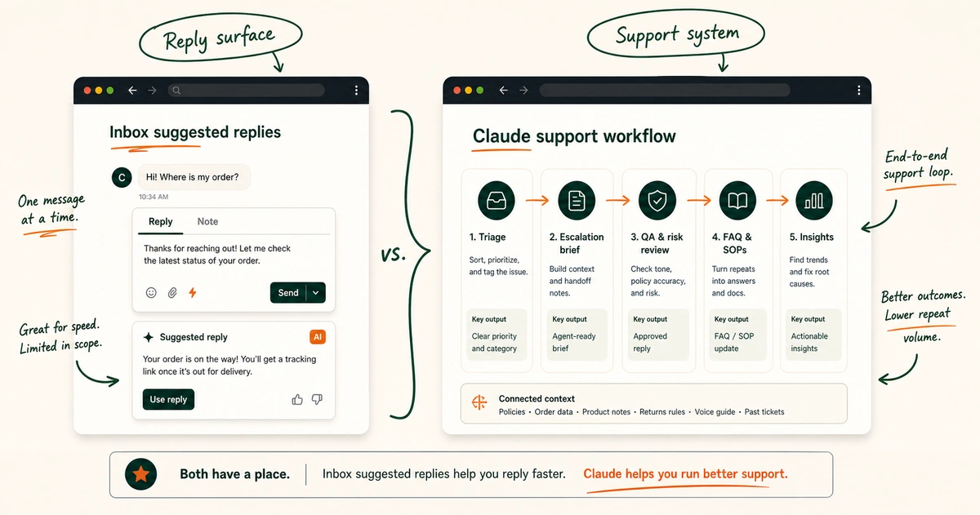Open kebab menu in Claude workflow window
Image resolution: width=980 pixels, height=515 pixels.
click(x=857, y=91)
